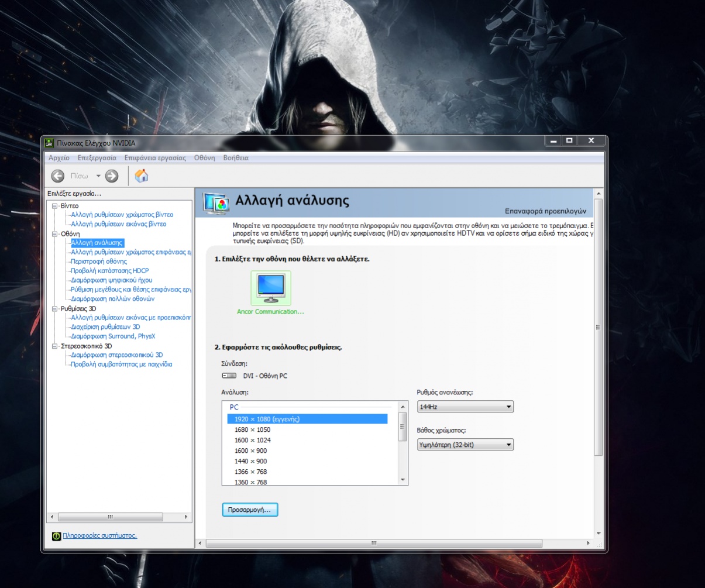705x588 pixels.
Task: Open the Επιφάνεια εργασίας menu
Action: 155,158
